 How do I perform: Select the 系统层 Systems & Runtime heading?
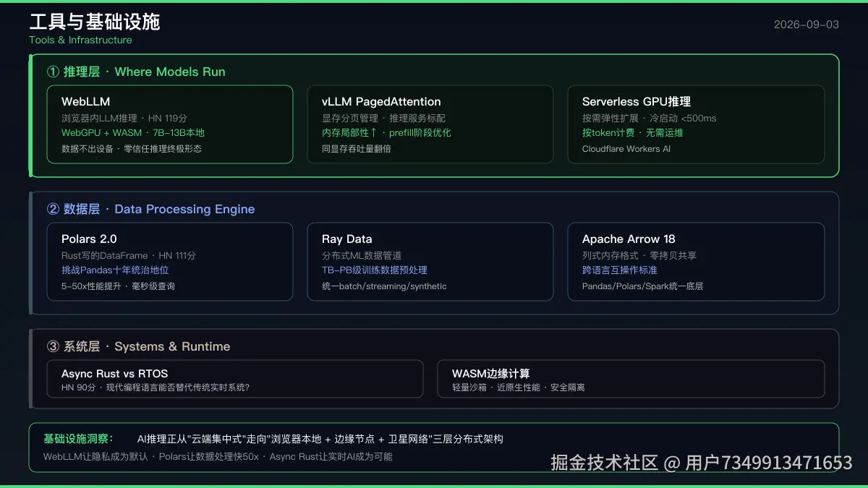(138, 346)
